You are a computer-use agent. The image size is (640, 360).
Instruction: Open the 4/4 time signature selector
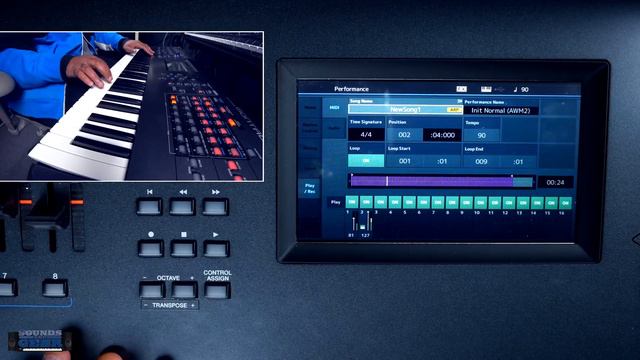click(x=366, y=134)
